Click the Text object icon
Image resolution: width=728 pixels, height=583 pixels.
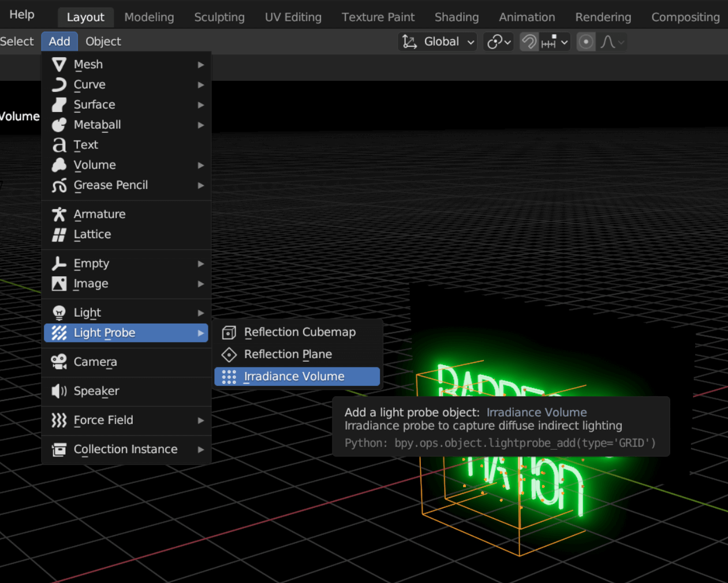(x=59, y=145)
